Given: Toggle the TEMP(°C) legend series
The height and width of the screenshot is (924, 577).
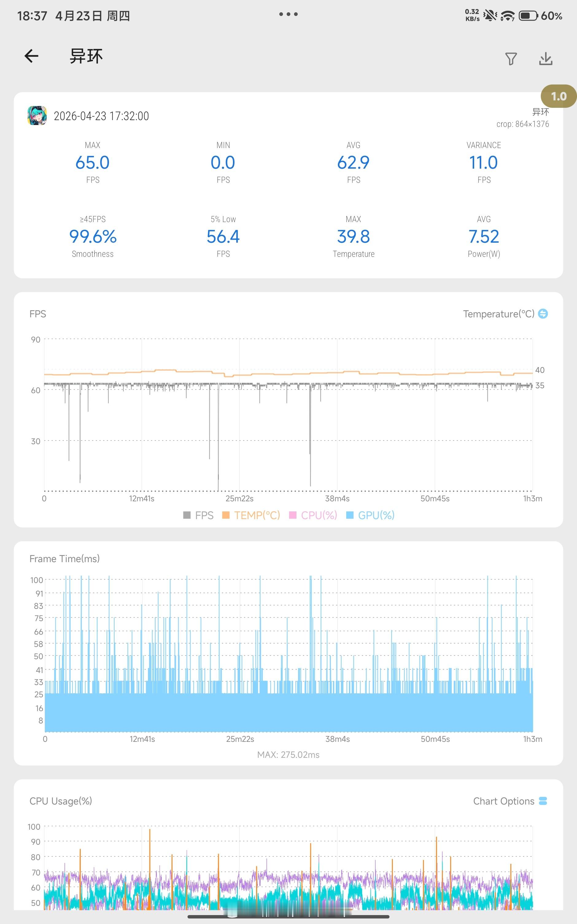Looking at the screenshot, I should pos(251,515).
